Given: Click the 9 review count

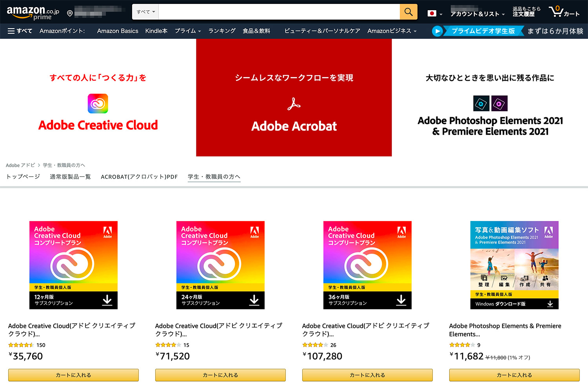Looking at the screenshot, I should [479, 345].
